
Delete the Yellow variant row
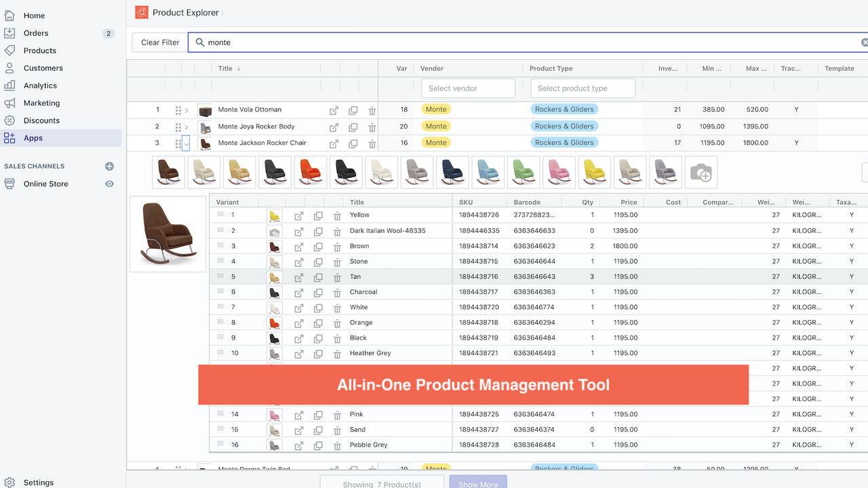(x=337, y=216)
